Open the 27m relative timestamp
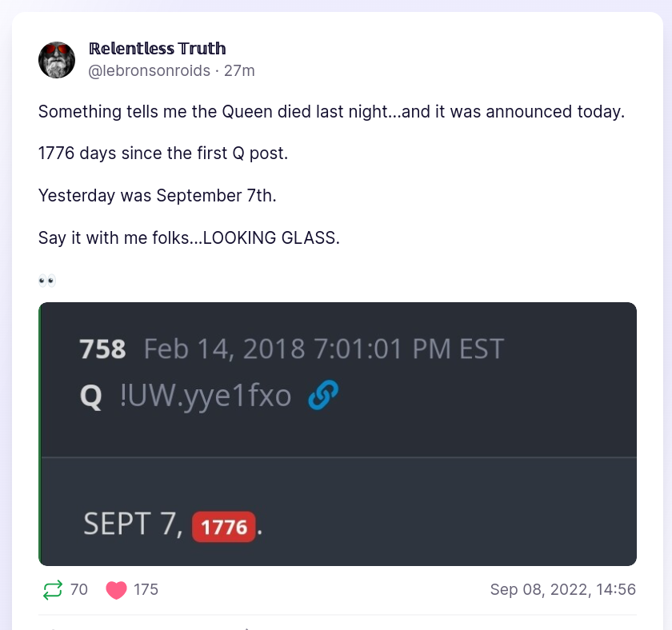672x630 pixels. pos(239,70)
